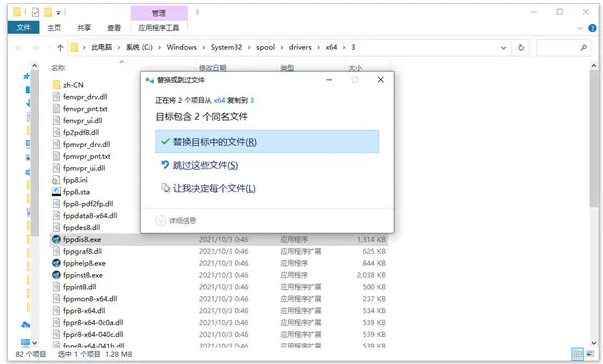Select file fenvpr_drv.dll
Screen dimensions: 603x364
[x=85, y=97]
